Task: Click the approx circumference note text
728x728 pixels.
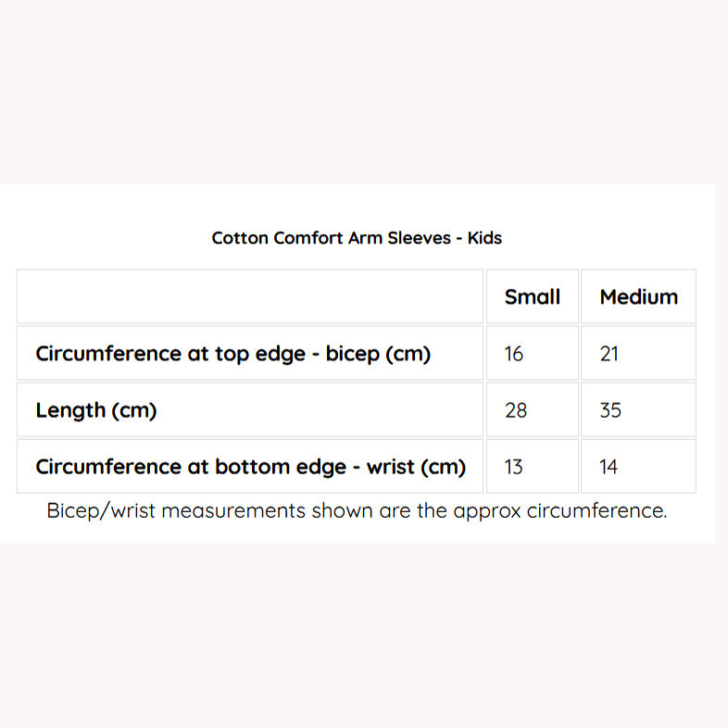Action: coord(357,511)
